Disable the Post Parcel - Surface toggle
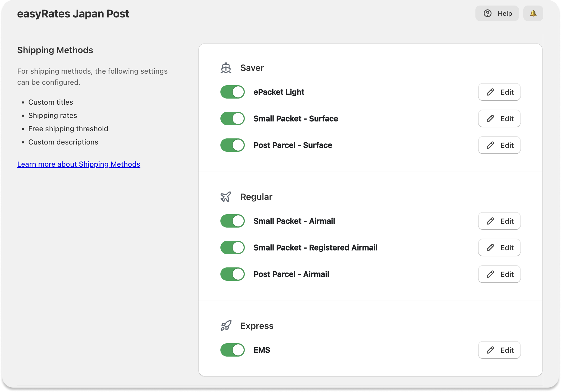Viewport: 561px width, 392px height. pos(233,145)
